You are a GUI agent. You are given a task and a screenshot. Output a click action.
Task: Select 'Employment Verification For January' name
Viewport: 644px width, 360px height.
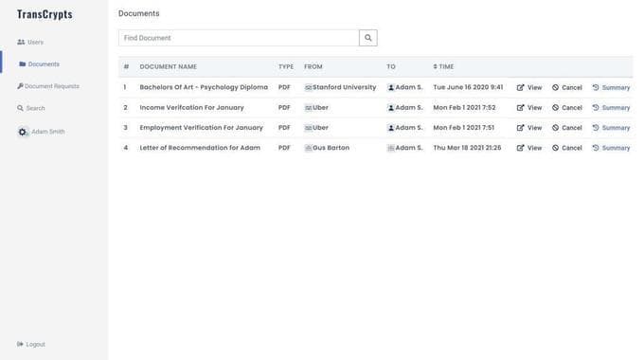tap(201, 127)
